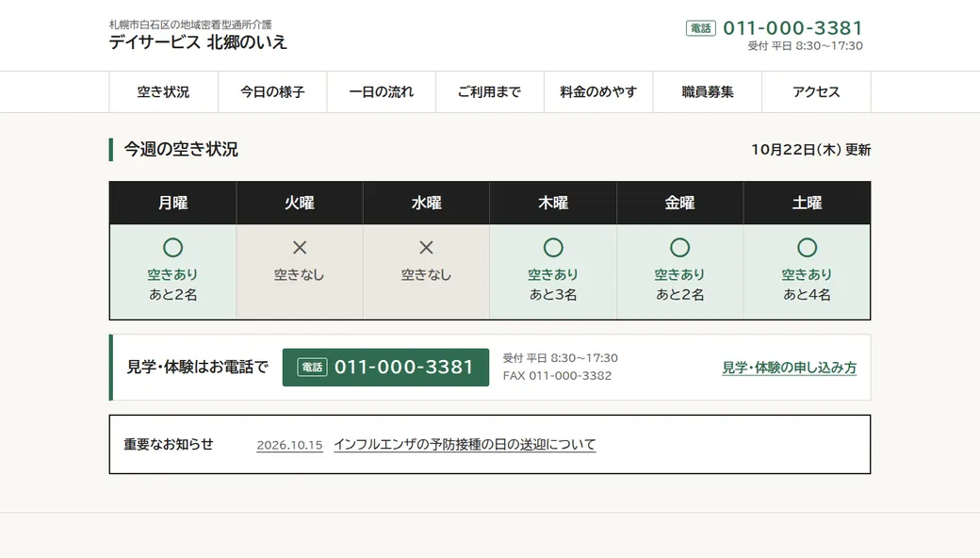Click the 重要なお知らせ label

[169, 444]
